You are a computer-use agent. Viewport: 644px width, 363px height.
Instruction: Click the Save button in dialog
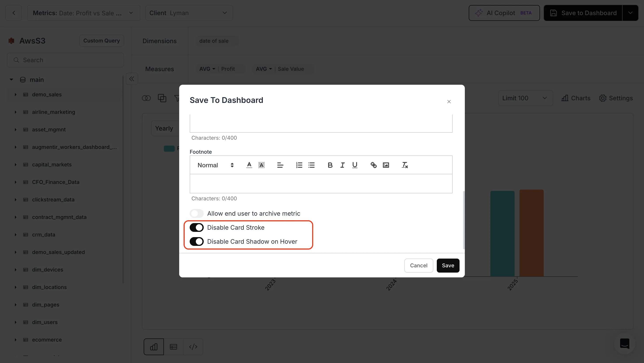[x=448, y=266]
